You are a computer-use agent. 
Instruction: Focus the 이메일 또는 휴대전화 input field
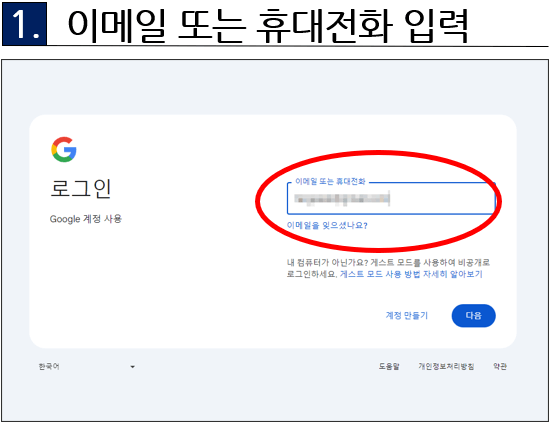(391, 198)
